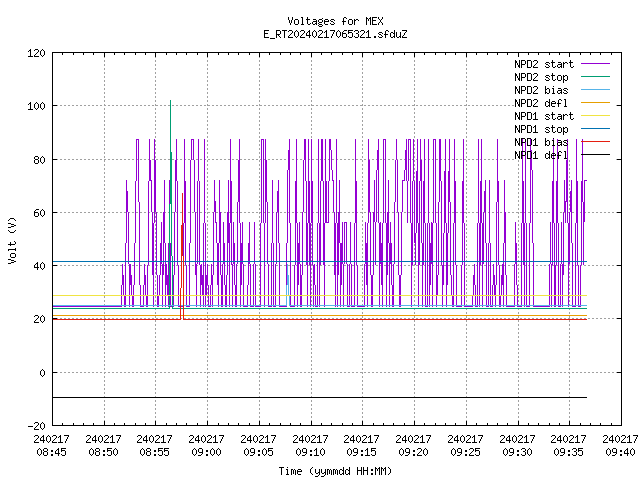640x480 pixels.
Task: Click the x-axis time label 09:30
Action: (x=517, y=453)
